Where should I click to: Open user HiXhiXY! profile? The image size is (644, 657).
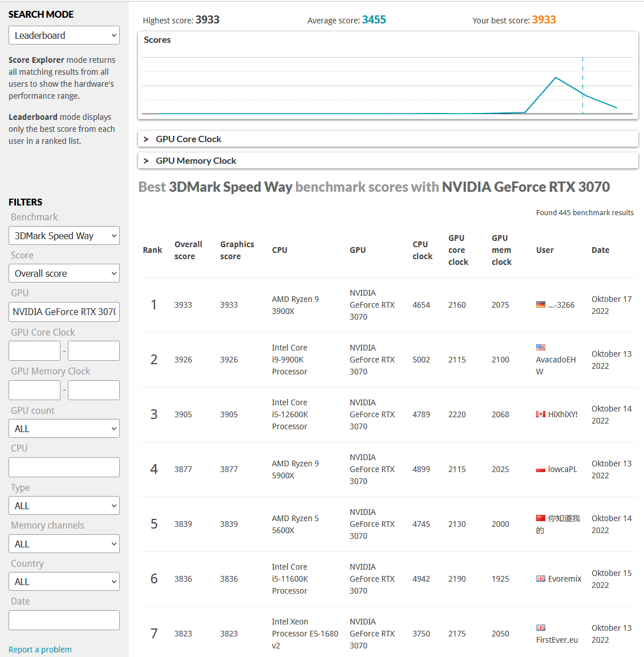[563, 414]
